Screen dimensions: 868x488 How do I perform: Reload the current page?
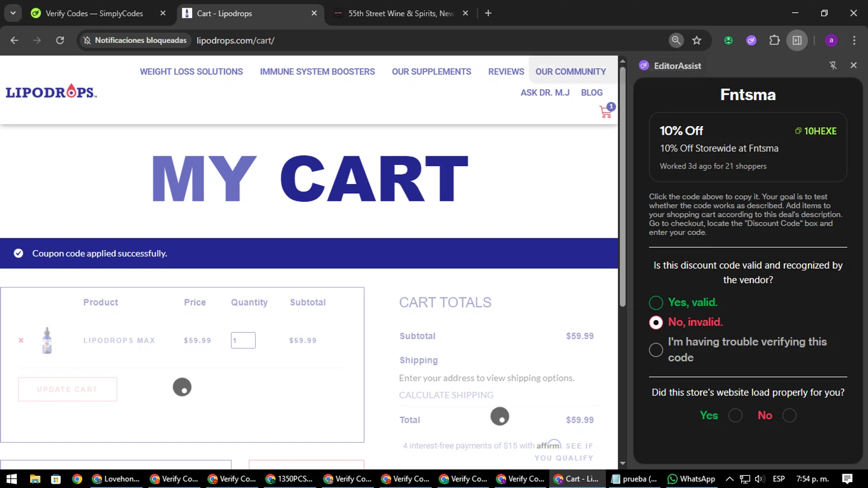tap(60, 41)
